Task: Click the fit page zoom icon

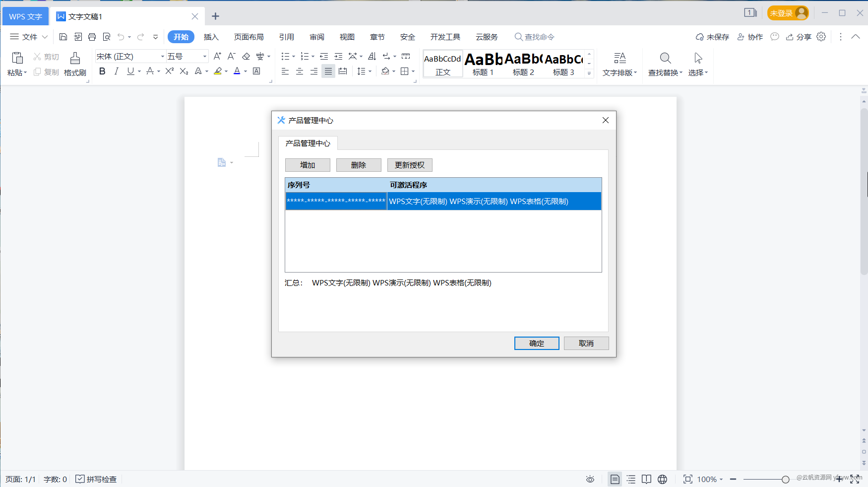Action: 688,479
